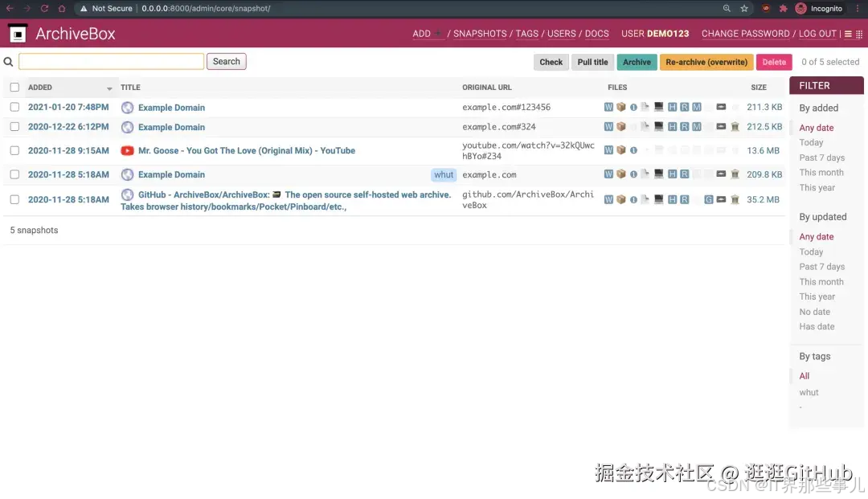Click LOG OUT link
Image resolution: width=868 pixels, height=499 pixels.
(x=817, y=34)
